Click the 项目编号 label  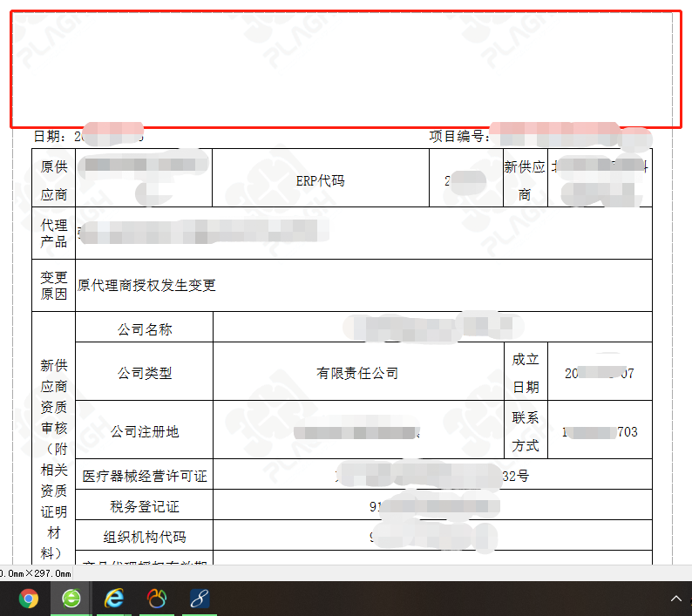coord(459,136)
